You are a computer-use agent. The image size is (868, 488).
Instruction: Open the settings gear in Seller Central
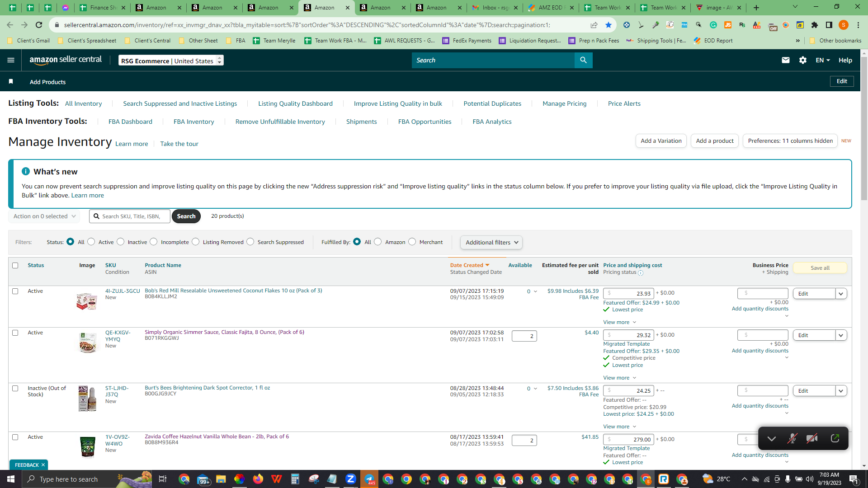[x=803, y=60]
